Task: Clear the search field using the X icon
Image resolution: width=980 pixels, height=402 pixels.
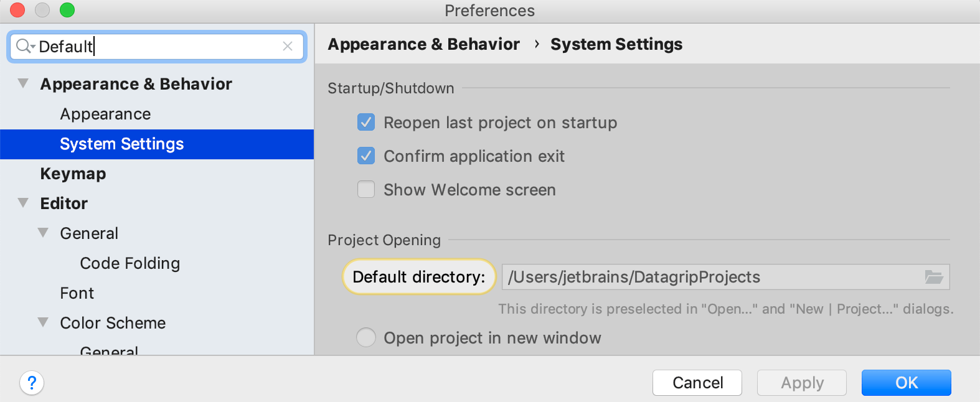Action: [288, 46]
